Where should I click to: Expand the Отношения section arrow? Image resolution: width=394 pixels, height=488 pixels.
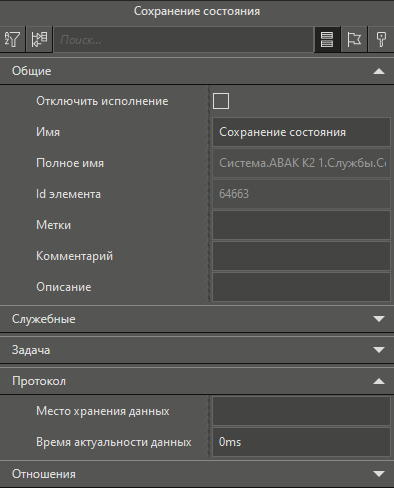tap(379, 474)
